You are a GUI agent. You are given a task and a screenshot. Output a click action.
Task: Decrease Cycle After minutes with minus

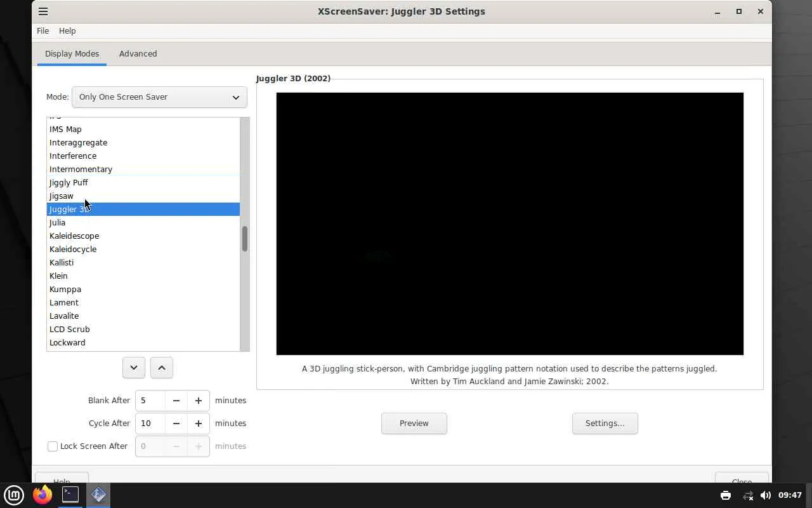click(176, 424)
